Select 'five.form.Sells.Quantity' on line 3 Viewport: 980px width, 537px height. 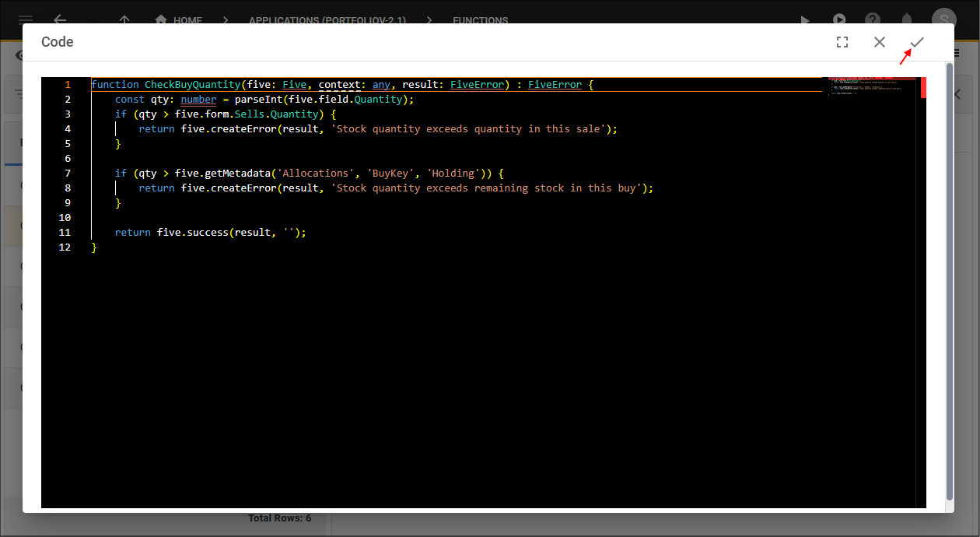point(247,114)
